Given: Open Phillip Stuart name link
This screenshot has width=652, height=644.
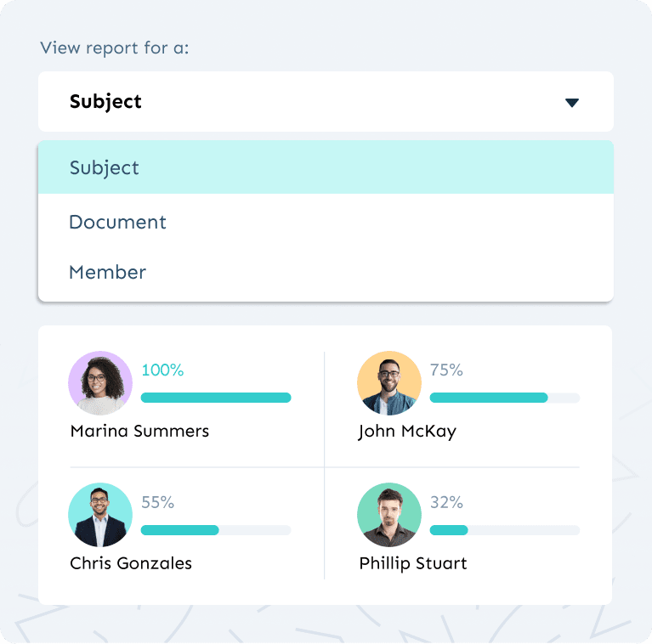Looking at the screenshot, I should pos(413,563).
